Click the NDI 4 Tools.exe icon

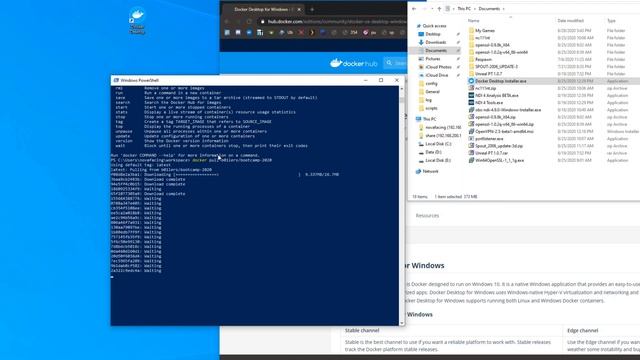pos(471,102)
